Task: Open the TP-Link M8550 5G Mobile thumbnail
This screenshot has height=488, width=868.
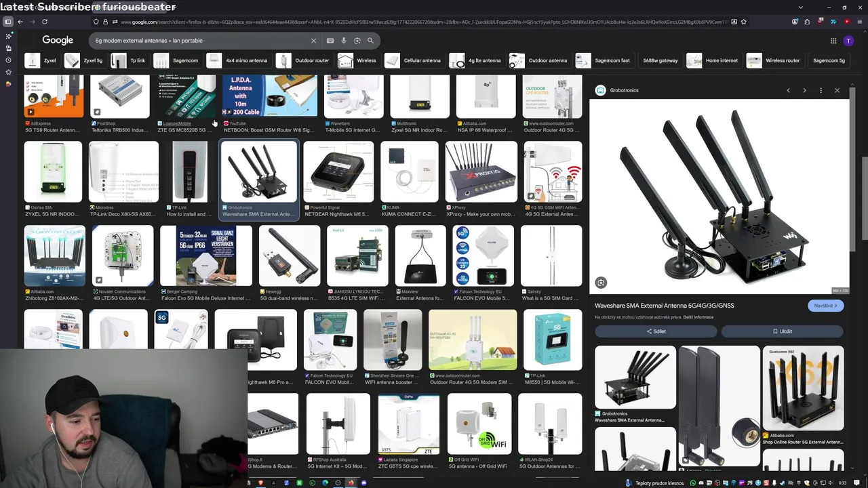Action: coord(553,340)
